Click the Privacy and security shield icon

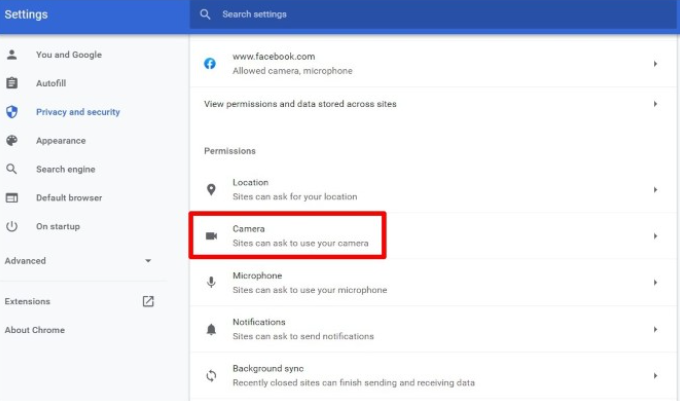tap(12, 112)
